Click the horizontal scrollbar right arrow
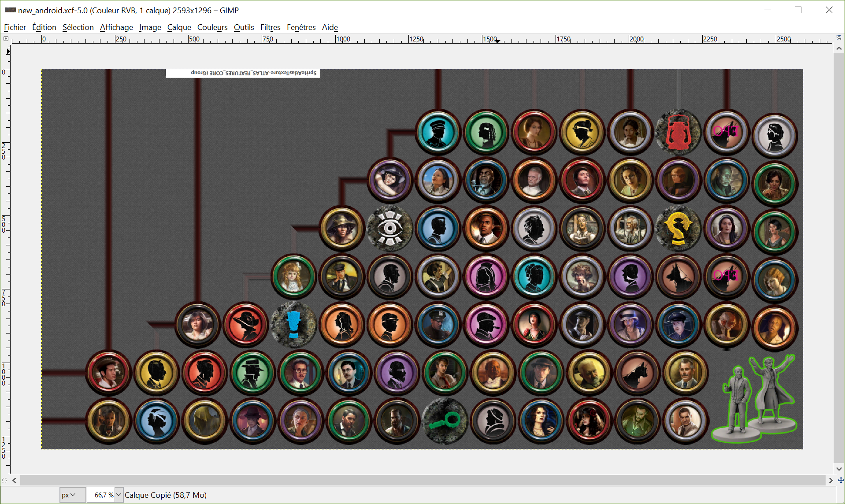This screenshot has height=504, width=845. click(x=831, y=480)
